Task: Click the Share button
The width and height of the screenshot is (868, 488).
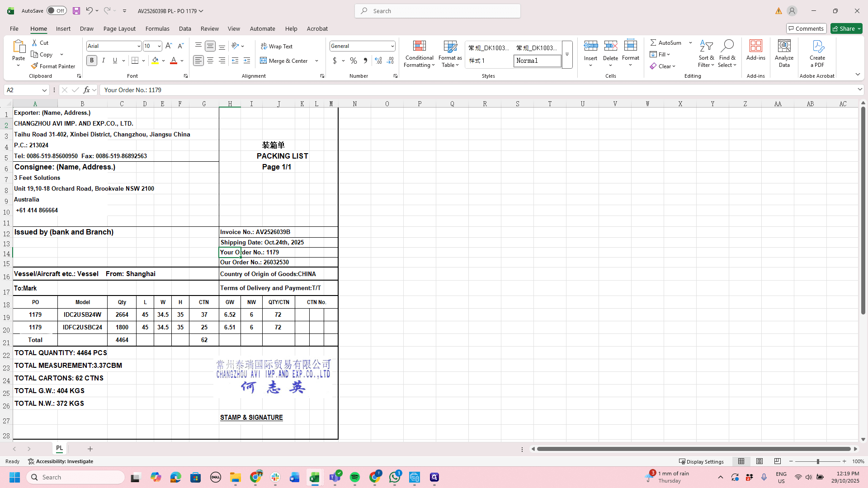Action: coord(846,28)
